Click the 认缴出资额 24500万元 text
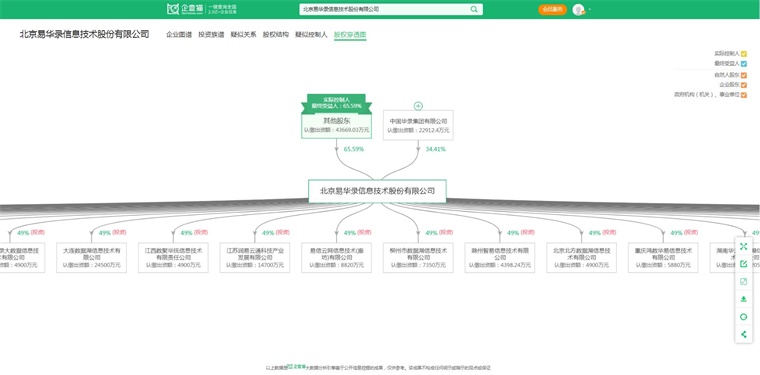The image size is (760, 375). click(x=92, y=265)
